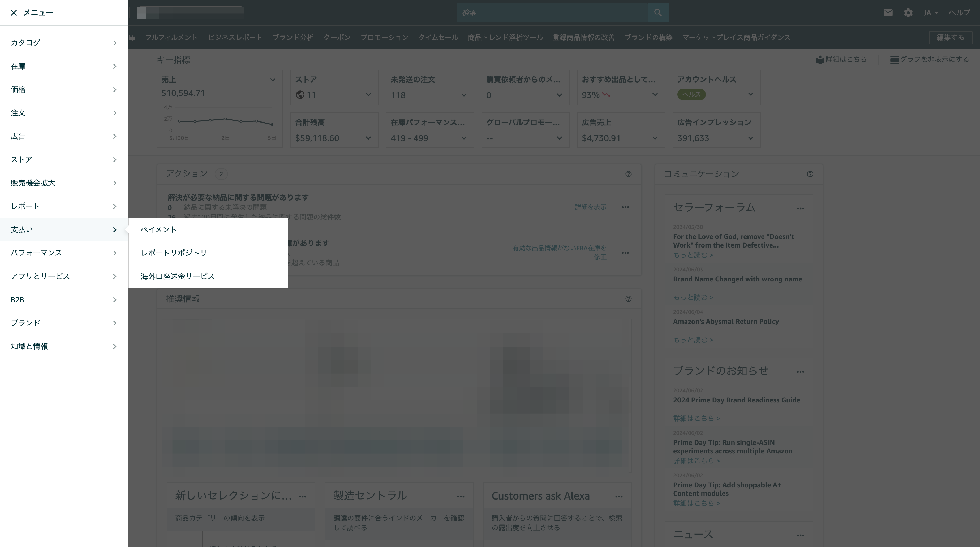Screen dimensions: 980x547
Task: Expand the 価格 menu item
Action: click(64, 89)
